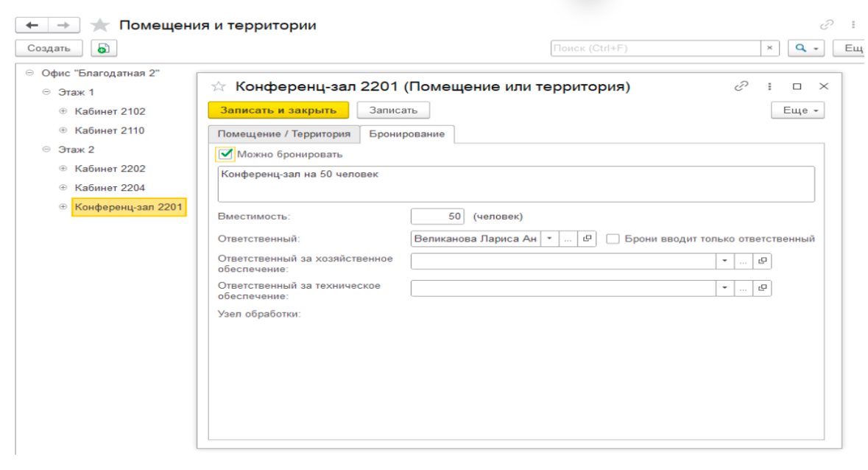The width and height of the screenshot is (868, 470).
Task: Collapse the Этаж 1 node
Action: click(x=46, y=92)
